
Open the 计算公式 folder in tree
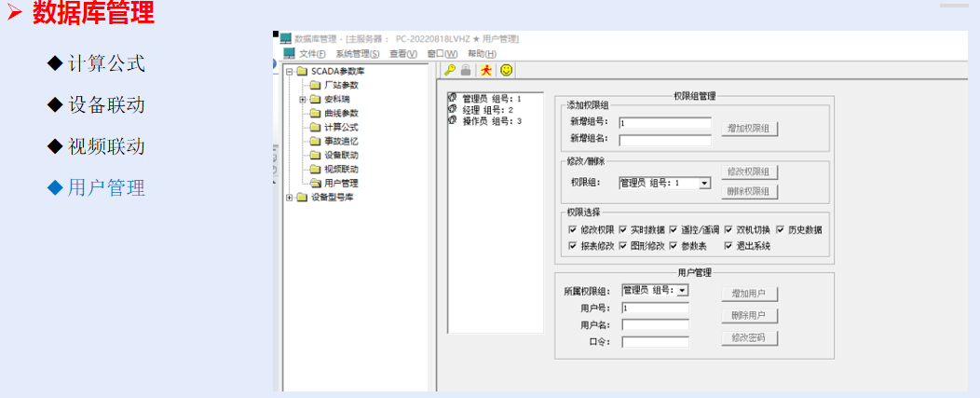point(340,127)
